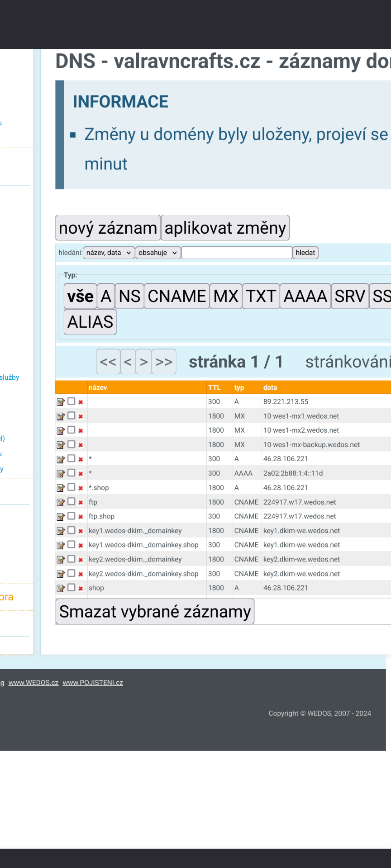391x868 pixels.
Task: Tick the checkbox for wes1-mx2.wedos.net record
Action: coord(71,429)
